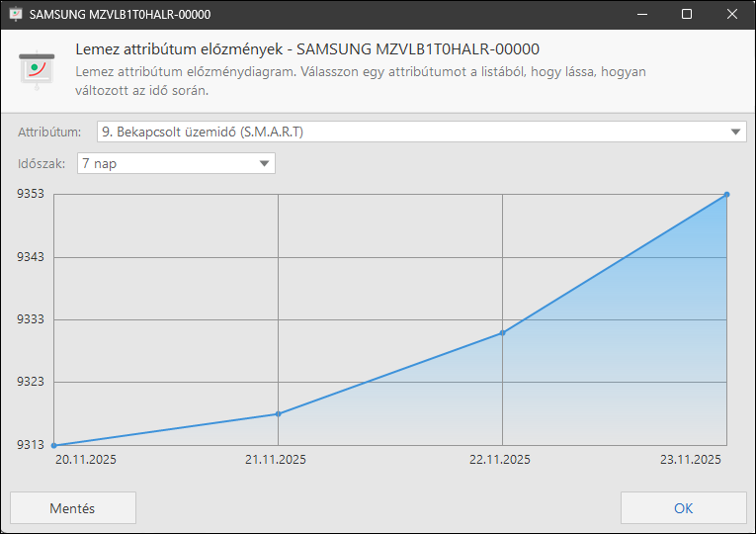Confirm with the OK button
Screen dimensions: 756x534
coord(683,508)
